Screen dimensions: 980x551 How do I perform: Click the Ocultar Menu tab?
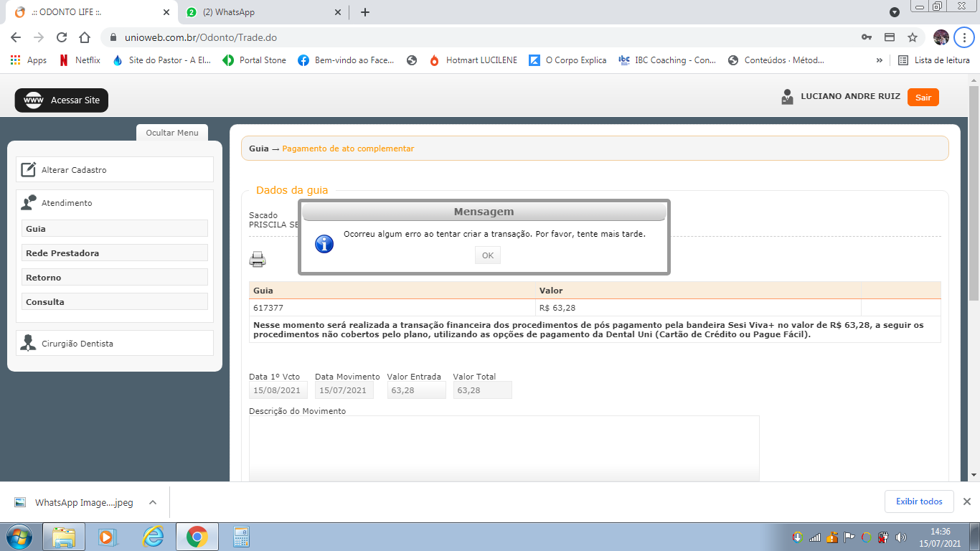pos(172,133)
